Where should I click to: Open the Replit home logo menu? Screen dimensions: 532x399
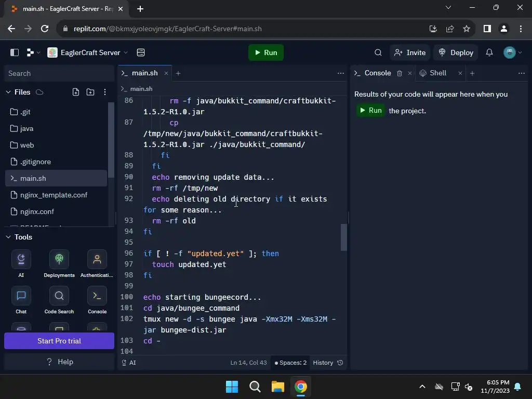33,52
